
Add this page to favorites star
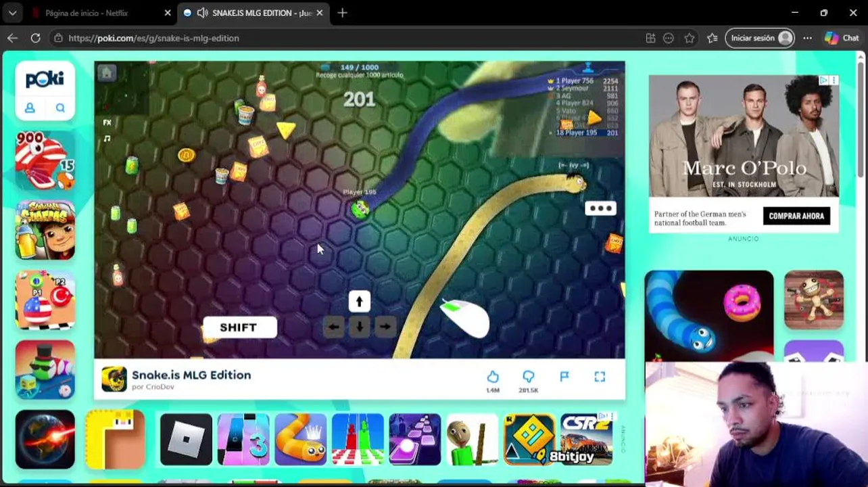(x=690, y=38)
